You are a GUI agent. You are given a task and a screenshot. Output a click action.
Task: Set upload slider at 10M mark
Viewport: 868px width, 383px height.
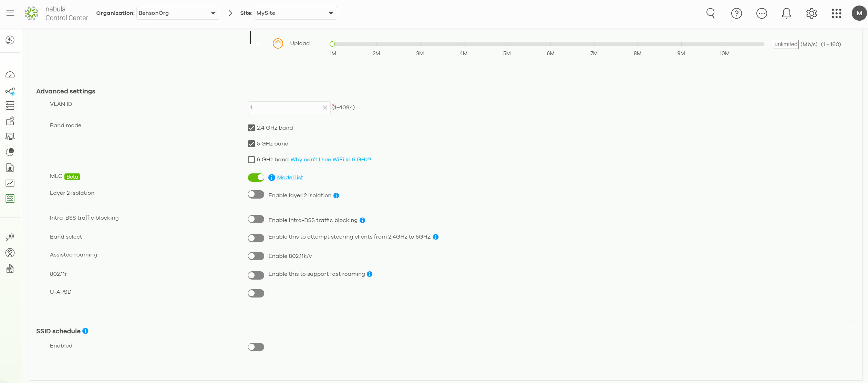(x=725, y=44)
